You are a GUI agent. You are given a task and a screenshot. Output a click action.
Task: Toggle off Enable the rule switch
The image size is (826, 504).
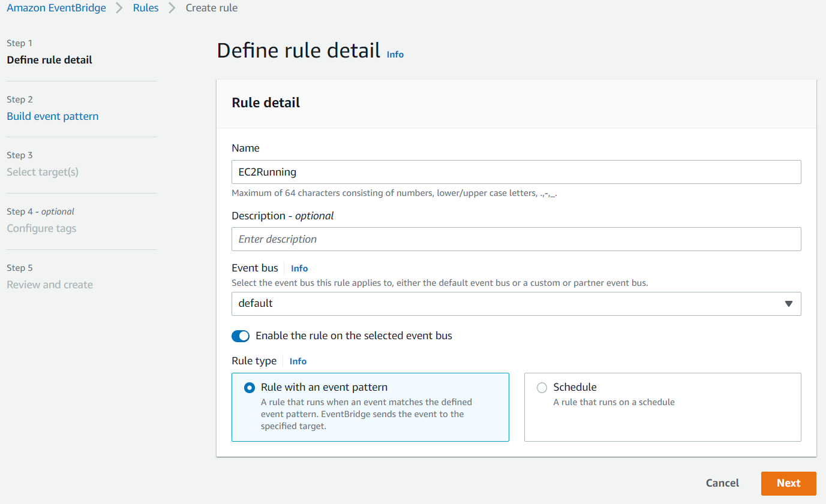(x=241, y=336)
